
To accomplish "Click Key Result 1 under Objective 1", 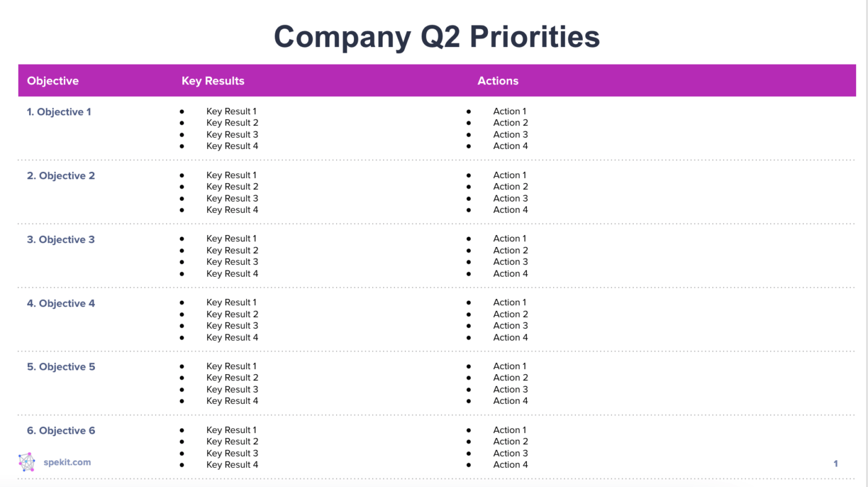I will click(x=231, y=112).
